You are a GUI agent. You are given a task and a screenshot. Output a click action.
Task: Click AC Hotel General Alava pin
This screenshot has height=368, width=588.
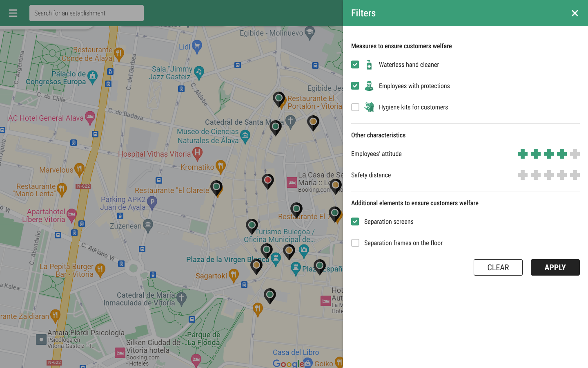point(90,118)
